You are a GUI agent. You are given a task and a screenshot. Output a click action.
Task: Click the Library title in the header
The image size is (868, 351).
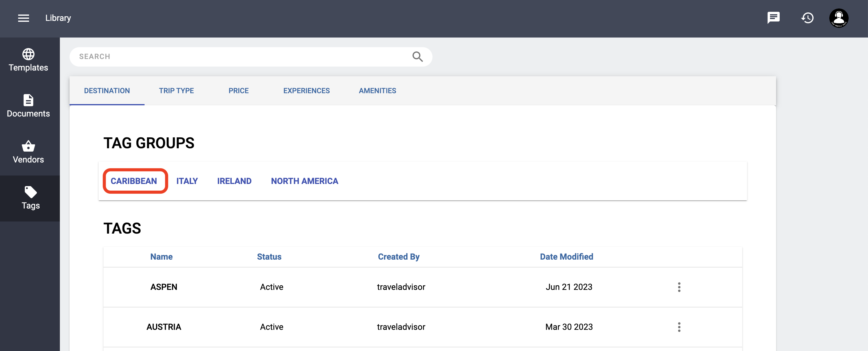(x=58, y=18)
